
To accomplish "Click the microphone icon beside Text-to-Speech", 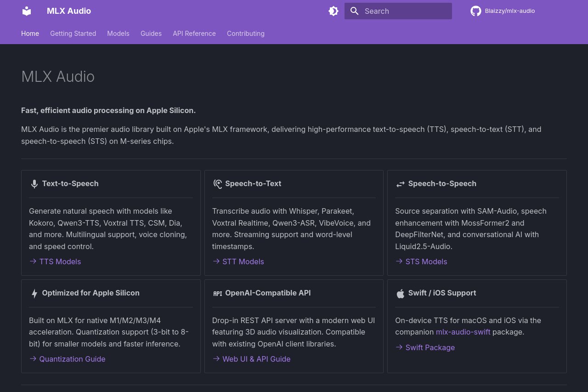I will [x=34, y=184].
